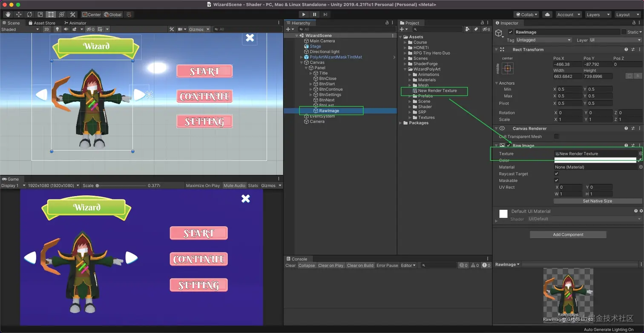644x333 pixels.
Task: Toggle hidden packages visibility in Project
Action: tap(486, 29)
